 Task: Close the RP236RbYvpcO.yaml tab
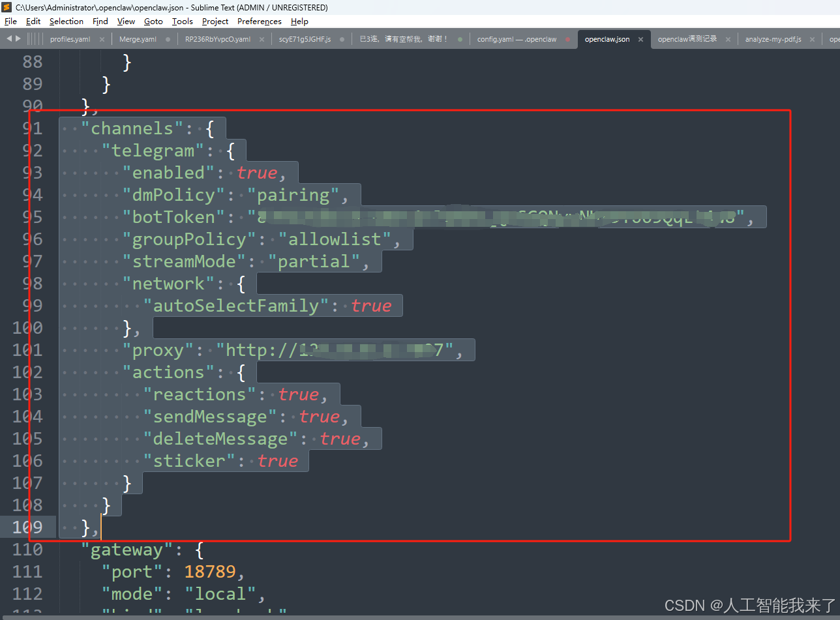point(262,39)
